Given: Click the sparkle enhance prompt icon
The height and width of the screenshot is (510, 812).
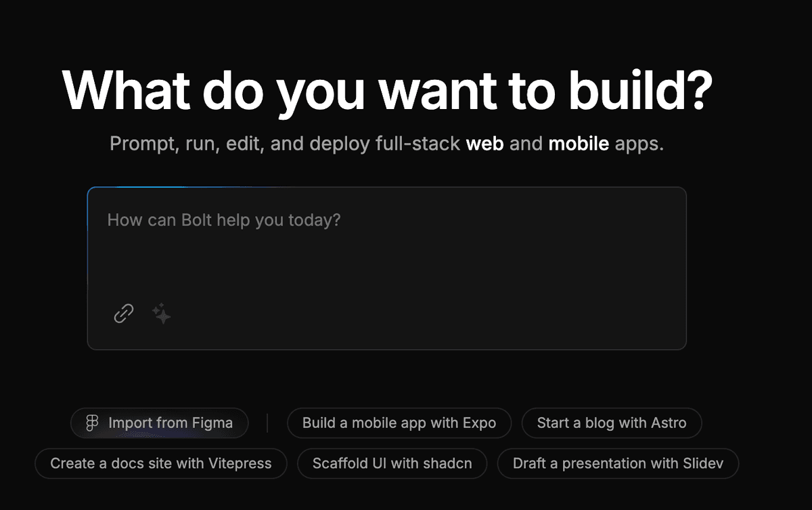Looking at the screenshot, I should 161,314.
